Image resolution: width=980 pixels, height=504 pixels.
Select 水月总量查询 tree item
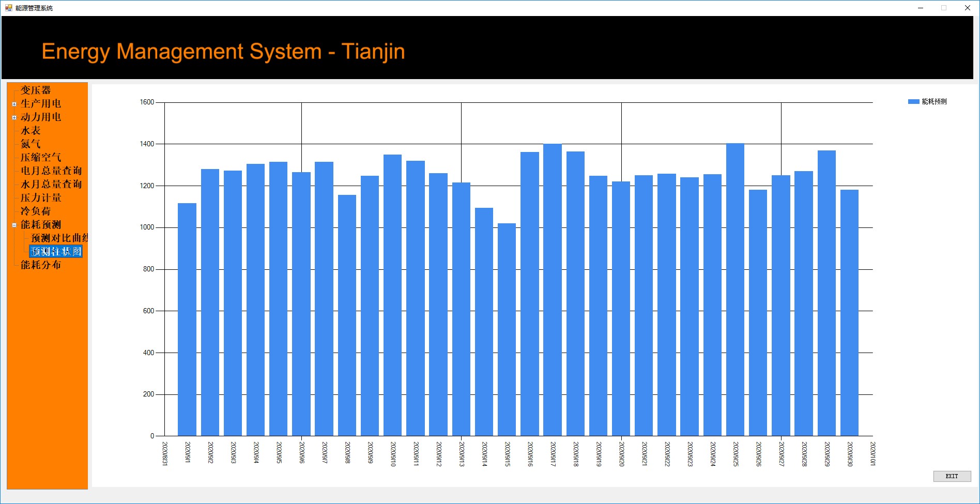point(51,184)
